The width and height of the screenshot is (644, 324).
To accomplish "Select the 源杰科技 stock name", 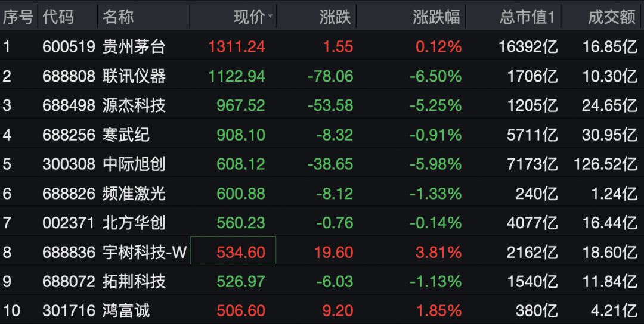I will point(134,105).
